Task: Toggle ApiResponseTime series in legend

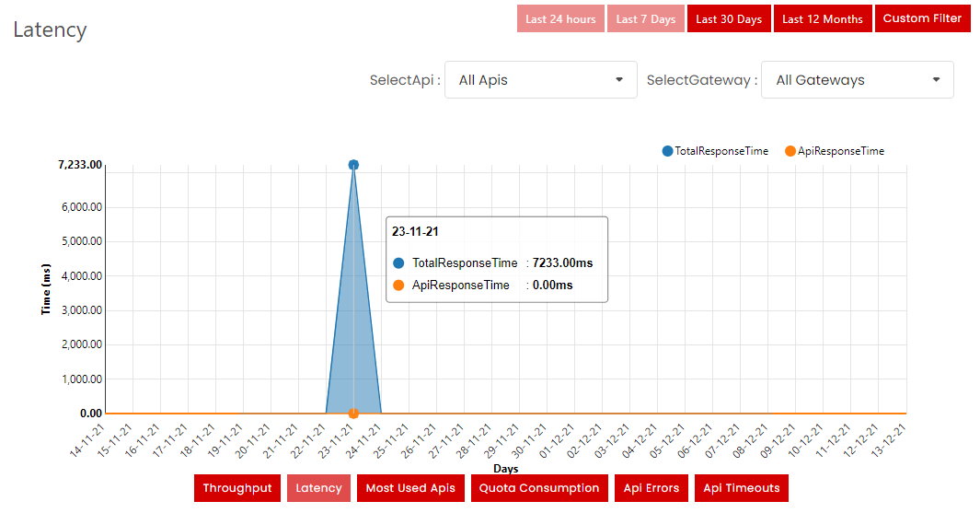Action: (840, 151)
